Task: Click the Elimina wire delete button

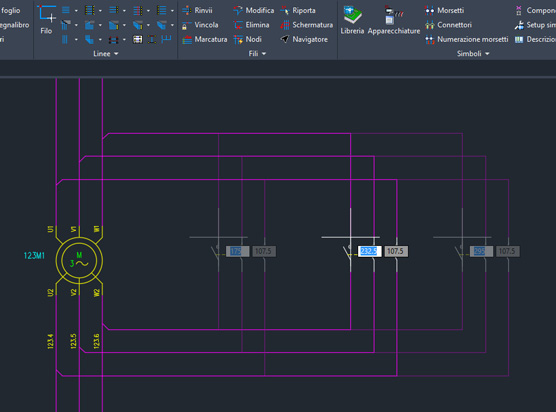Action: (x=251, y=25)
